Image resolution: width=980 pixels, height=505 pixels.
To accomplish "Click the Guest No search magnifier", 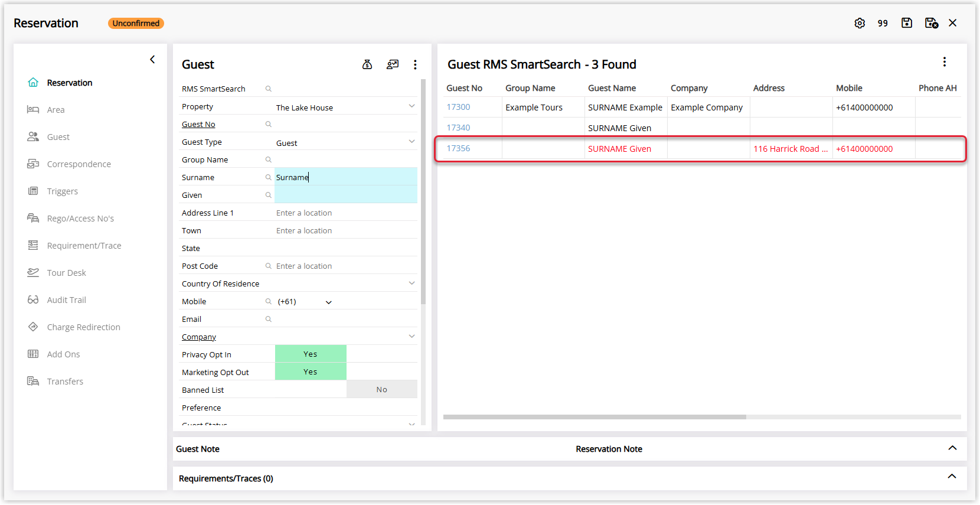I will (268, 124).
